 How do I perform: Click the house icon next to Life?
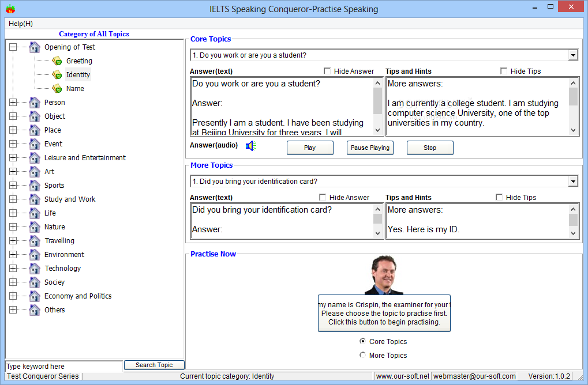coord(35,213)
